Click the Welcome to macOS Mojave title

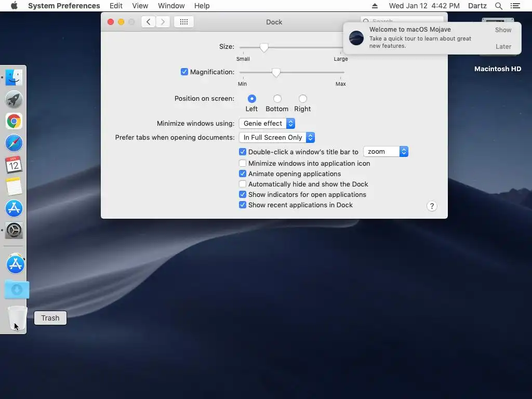click(x=410, y=30)
